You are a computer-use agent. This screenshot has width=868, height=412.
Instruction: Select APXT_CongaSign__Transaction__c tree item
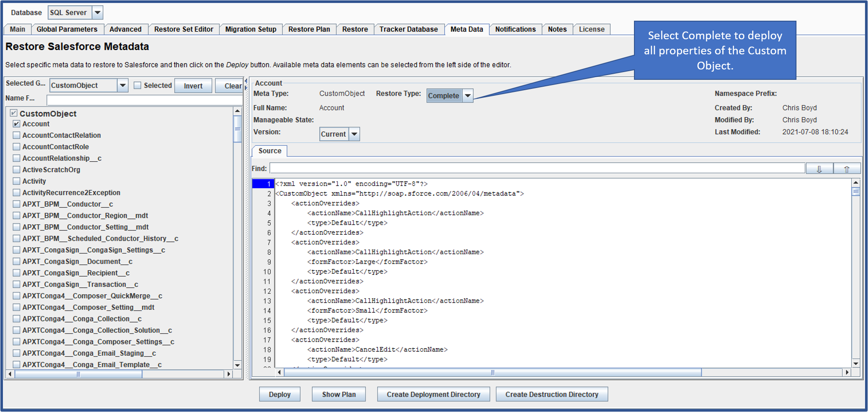point(80,284)
